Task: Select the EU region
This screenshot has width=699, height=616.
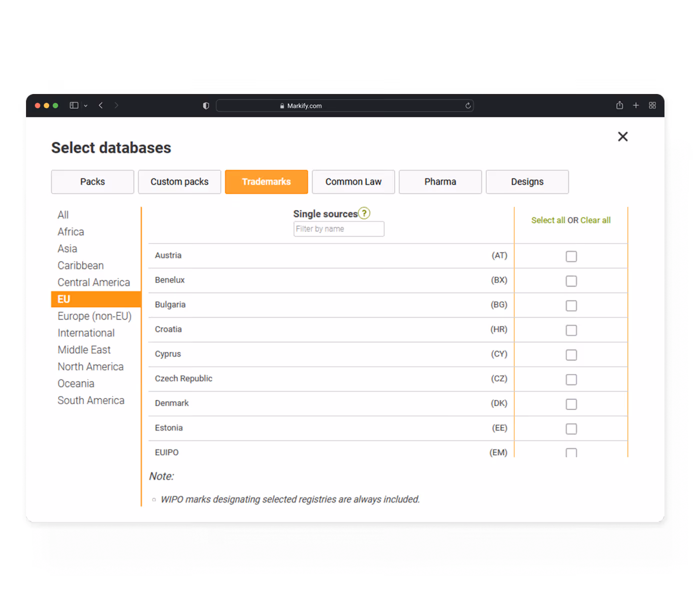Action: 96,299
